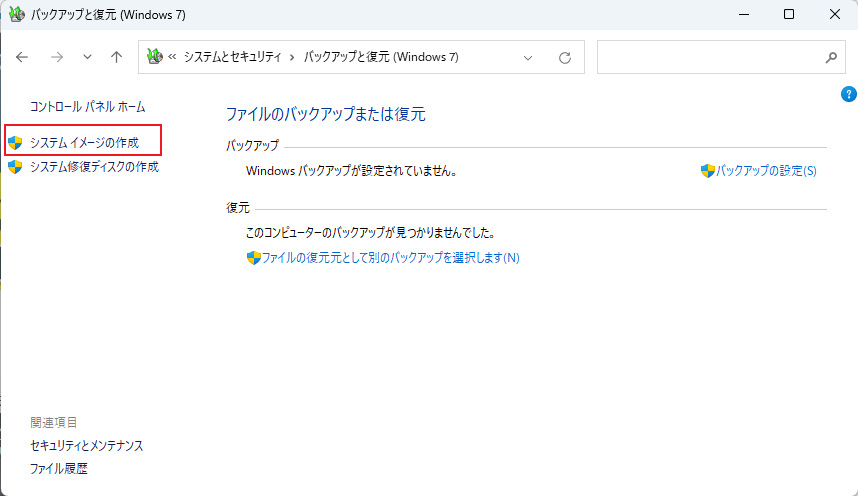858x496 pixels.
Task: Click the window title bar backup icon
Action: [16, 14]
